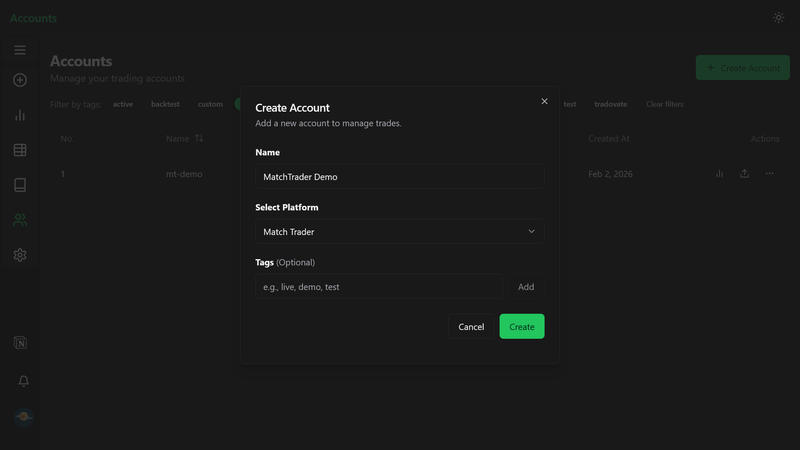Click the Name input field
The height and width of the screenshot is (450, 800).
pos(399,177)
